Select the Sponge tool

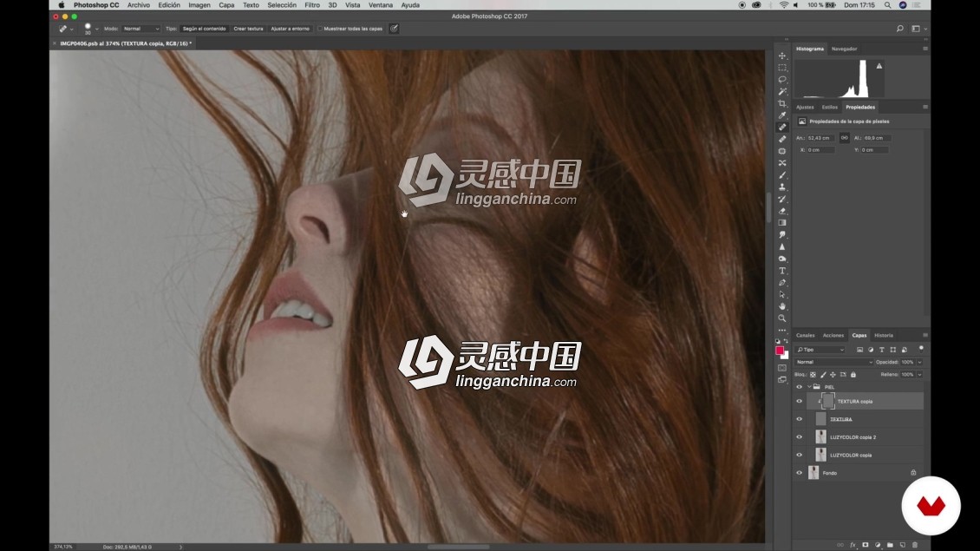click(x=782, y=259)
